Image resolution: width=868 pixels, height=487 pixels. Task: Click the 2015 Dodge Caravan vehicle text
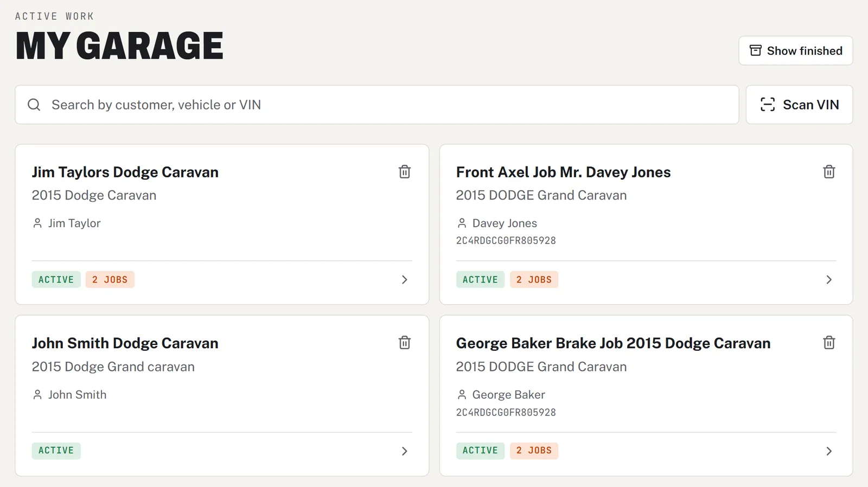[94, 195]
